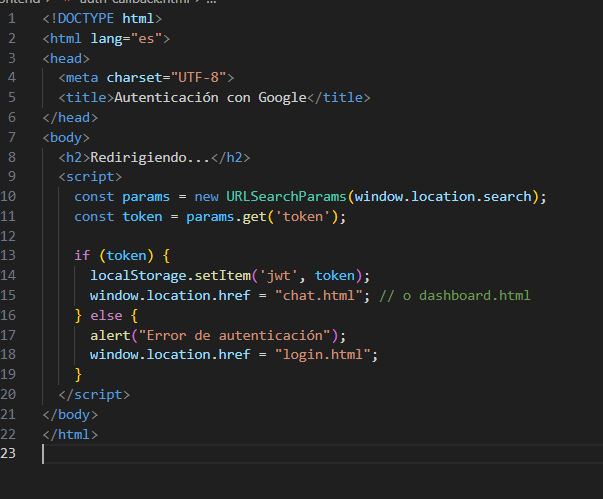Image resolution: width=603 pixels, height=499 pixels.
Task: Click line number 1 in the gutter
Action: point(12,18)
